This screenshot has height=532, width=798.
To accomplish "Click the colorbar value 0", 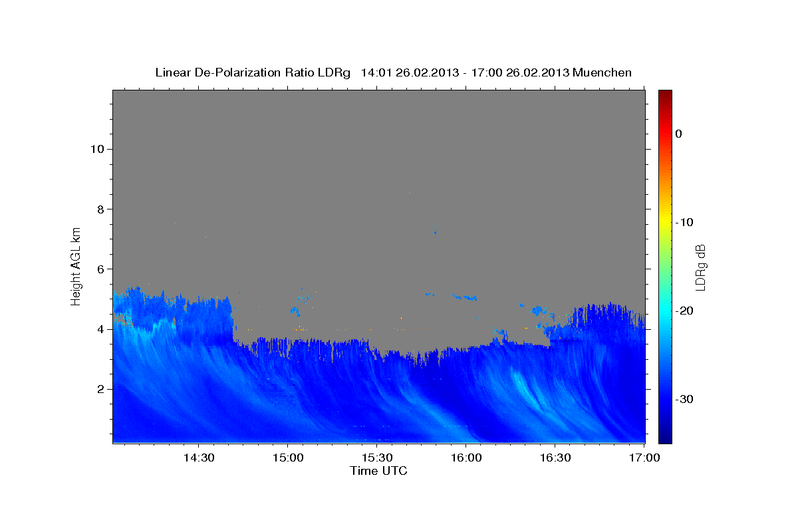I will click(x=679, y=134).
